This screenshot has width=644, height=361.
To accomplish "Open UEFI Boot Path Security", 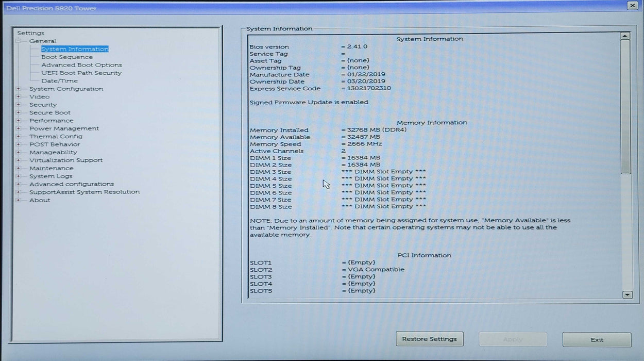I will click(x=81, y=73).
